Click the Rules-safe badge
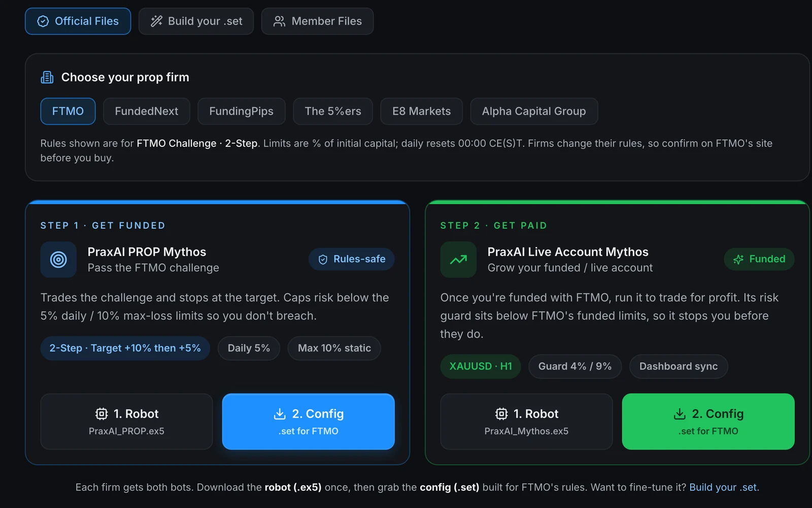This screenshot has height=508, width=812. tap(352, 259)
